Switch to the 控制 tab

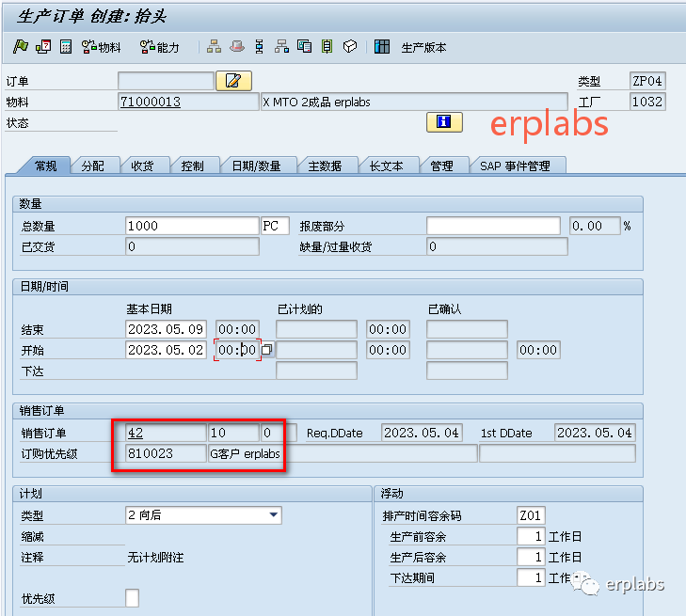pyautogui.click(x=193, y=166)
